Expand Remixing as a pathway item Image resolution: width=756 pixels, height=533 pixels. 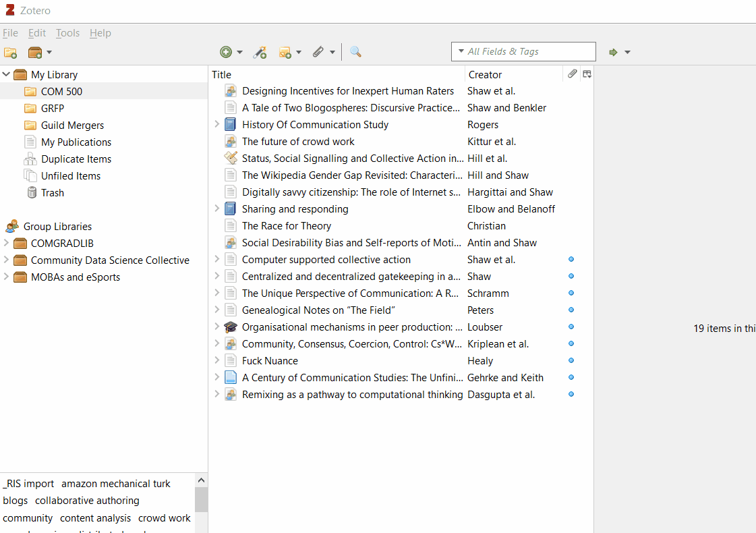point(217,394)
